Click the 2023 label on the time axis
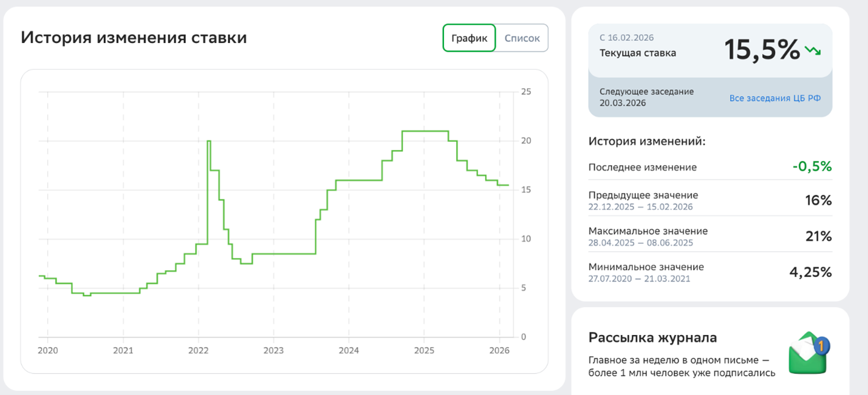The height and width of the screenshot is (395, 868). [273, 350]
